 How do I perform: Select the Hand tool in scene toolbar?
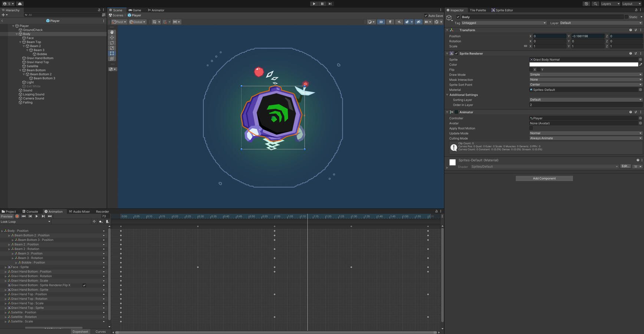coord(112,32)
